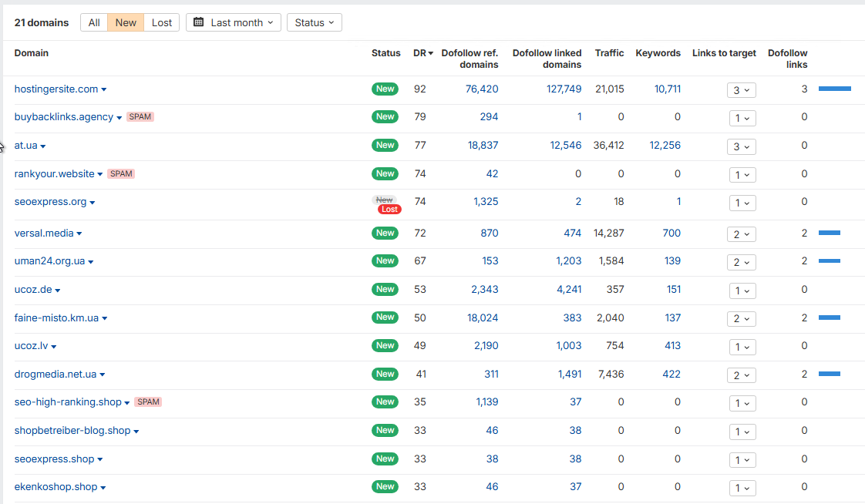
Task: Open drogmedia.net.ua domain link
Action: click(x=56, y=375)
